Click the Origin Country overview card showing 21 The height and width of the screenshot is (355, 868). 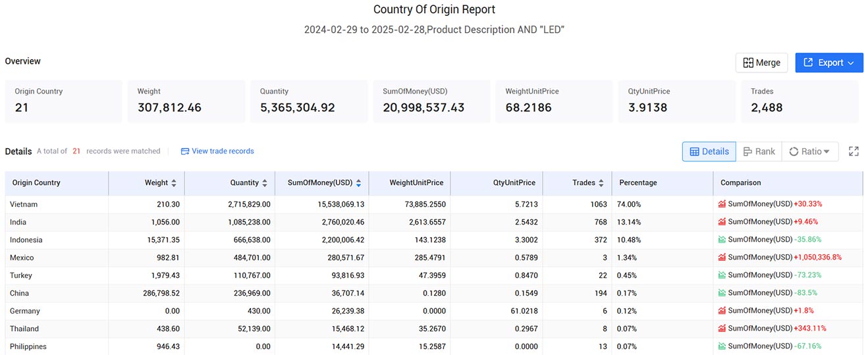63,101
